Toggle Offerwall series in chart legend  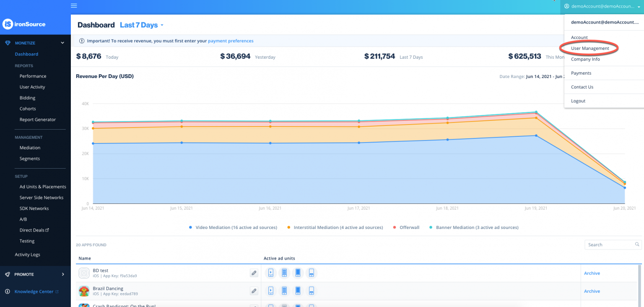[405, 227]
